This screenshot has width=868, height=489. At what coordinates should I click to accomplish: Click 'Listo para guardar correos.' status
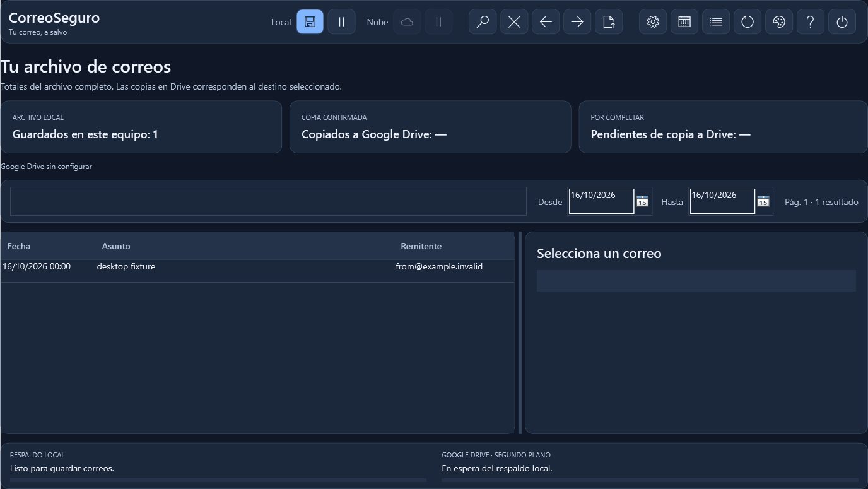pyautogui.click(x=62, y=468)
